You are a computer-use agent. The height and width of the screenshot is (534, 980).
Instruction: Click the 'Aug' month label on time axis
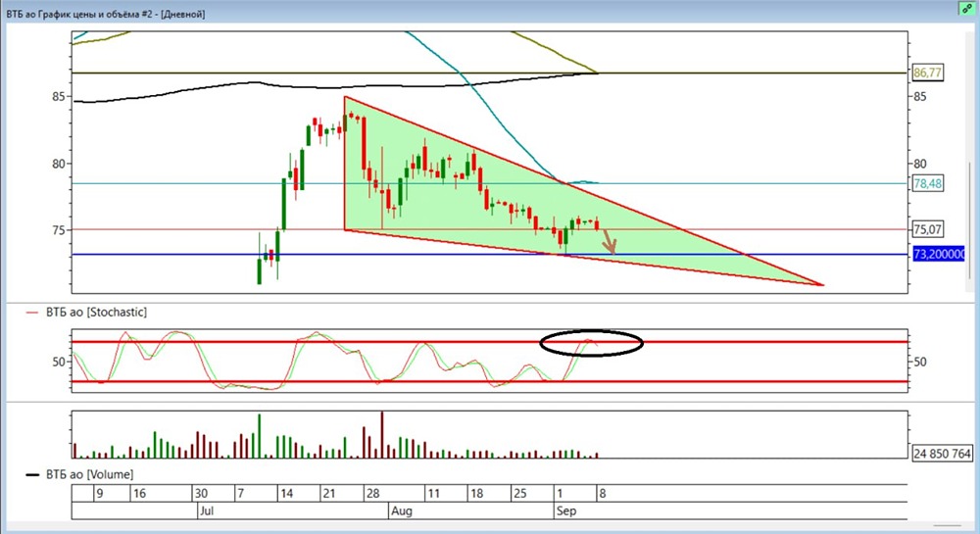tap(401, 510)
